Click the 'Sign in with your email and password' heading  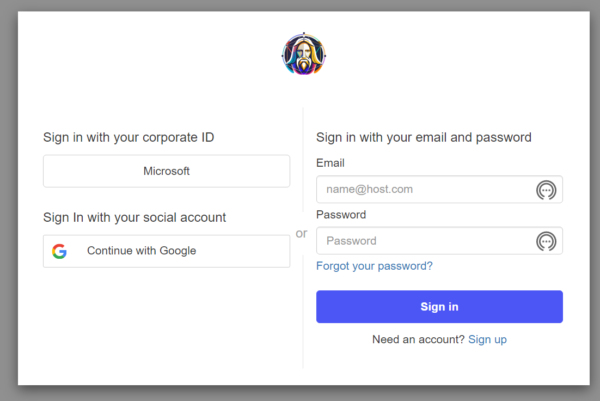423,137
